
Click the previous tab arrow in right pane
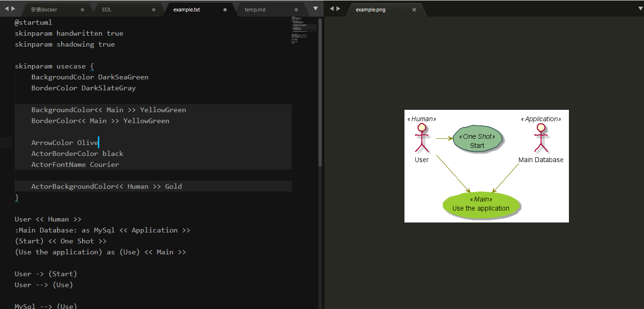point(332,9)
